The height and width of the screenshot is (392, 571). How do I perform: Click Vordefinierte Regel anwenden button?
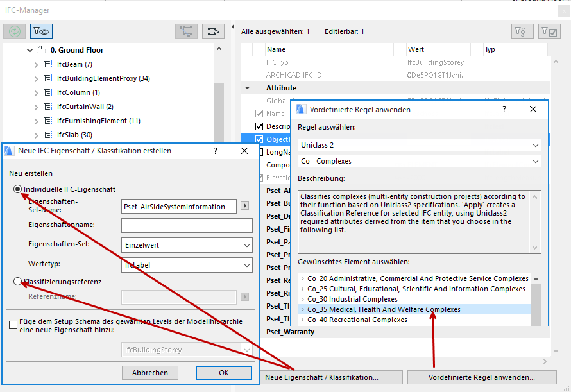click(x=482, y=377)
